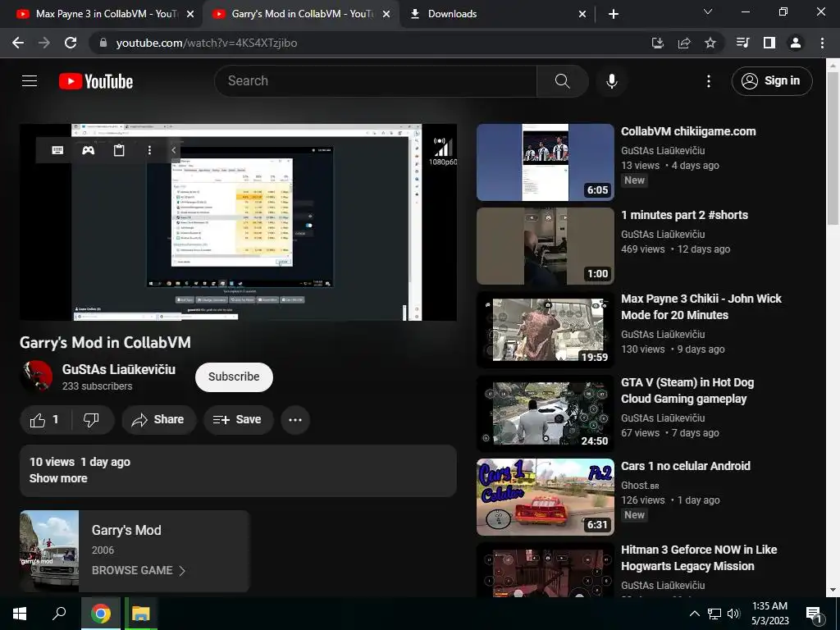Open Garry's Mod game card thumbnail

tap(49, 551)
